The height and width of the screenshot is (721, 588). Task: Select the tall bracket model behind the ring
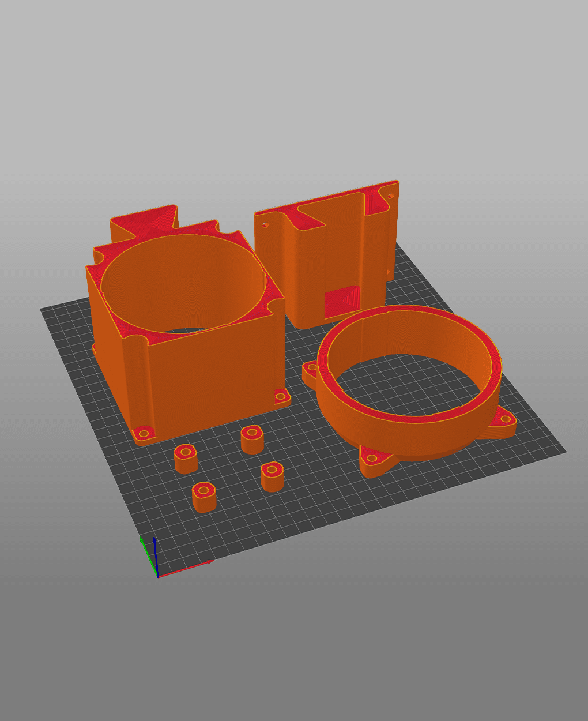(328, 255)
